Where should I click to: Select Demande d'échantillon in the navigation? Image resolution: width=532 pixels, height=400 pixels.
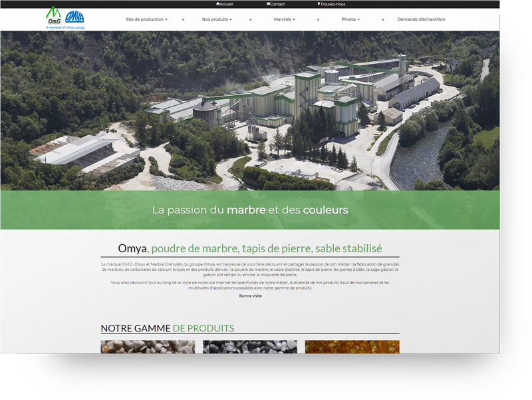point(421,19)
